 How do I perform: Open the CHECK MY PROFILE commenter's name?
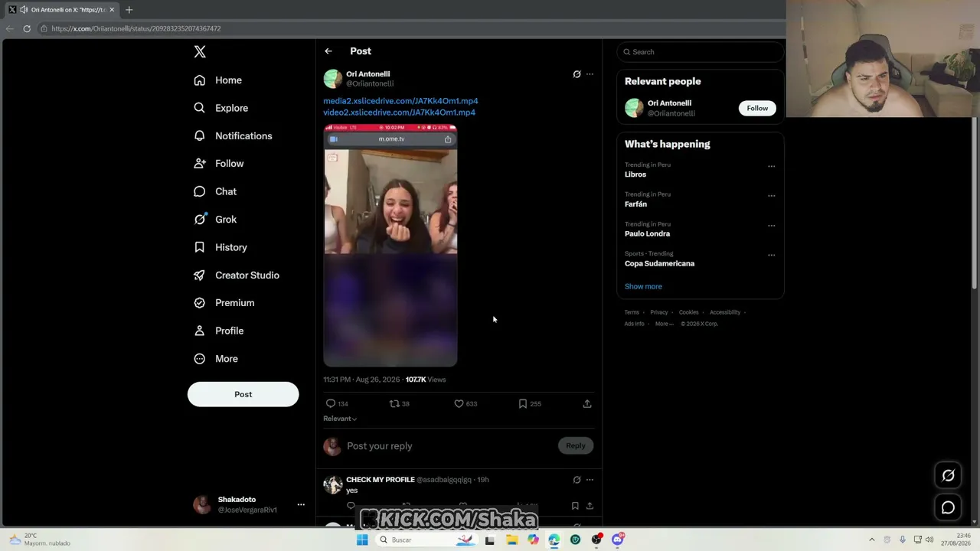(x=381, y=480)
